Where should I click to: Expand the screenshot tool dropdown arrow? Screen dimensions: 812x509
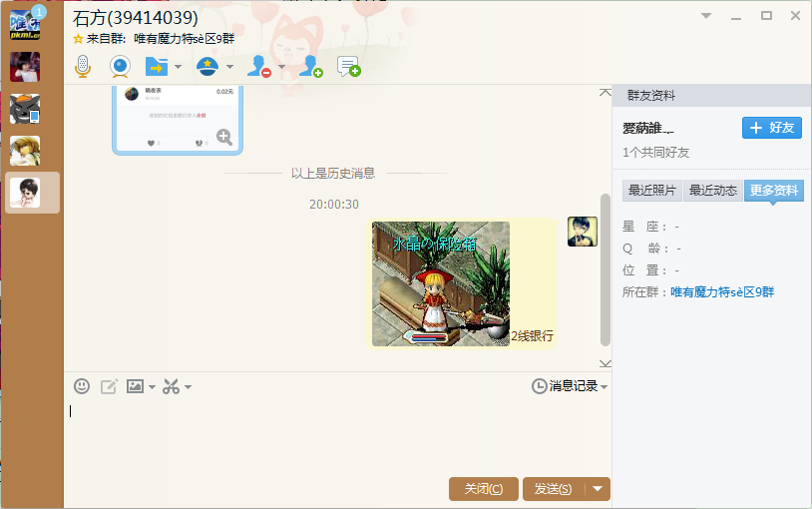coord(188,387)
